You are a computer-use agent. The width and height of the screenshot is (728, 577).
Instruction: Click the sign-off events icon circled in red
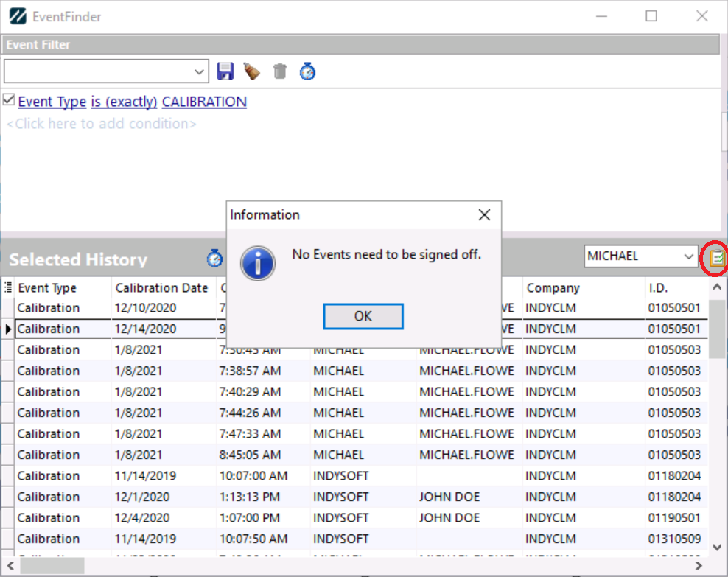tap(717, 258)
